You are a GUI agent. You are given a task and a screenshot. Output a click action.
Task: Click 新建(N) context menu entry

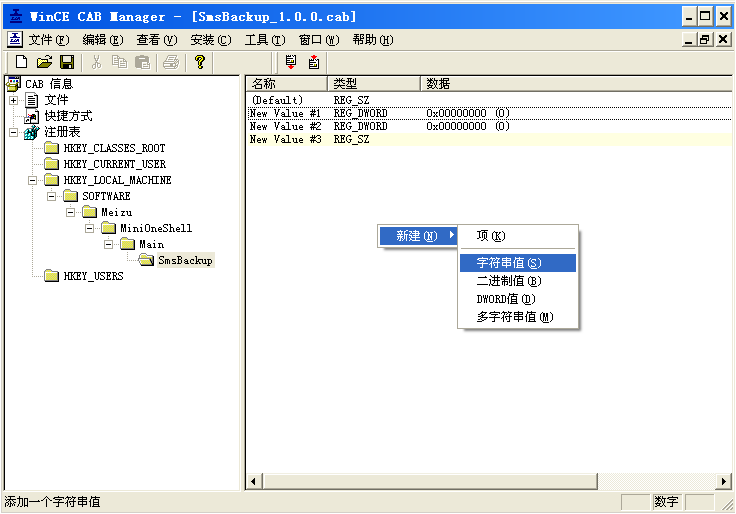(x=418, y=236)
